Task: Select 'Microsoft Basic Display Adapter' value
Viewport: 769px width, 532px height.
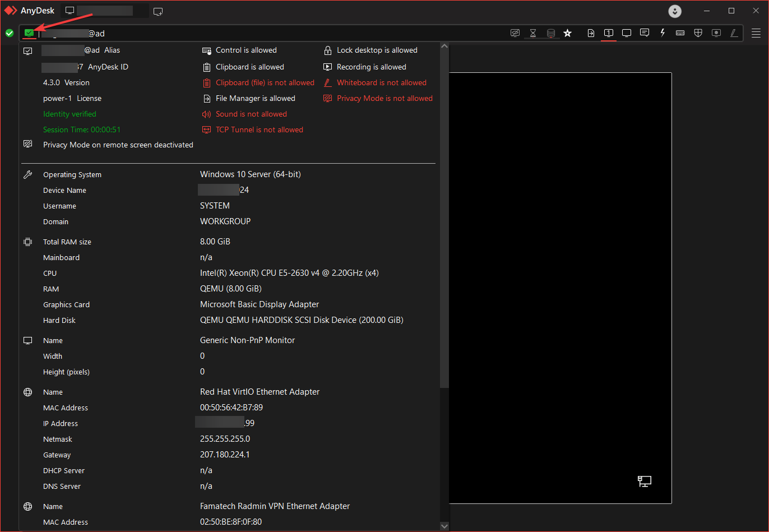Action: click(260, 304)
